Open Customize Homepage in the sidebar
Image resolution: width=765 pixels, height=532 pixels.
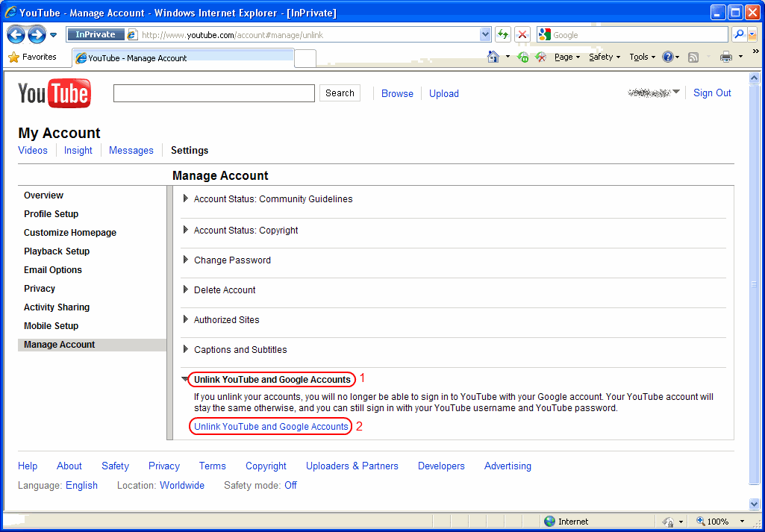(x=70, y=233)
